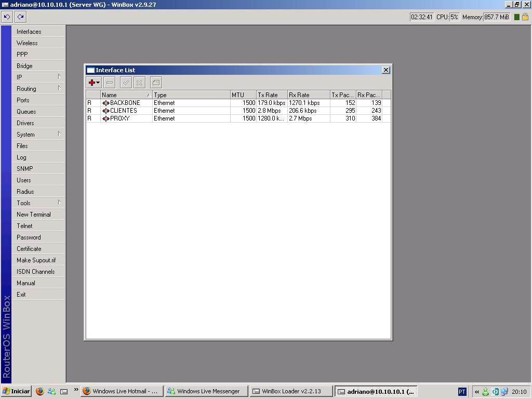Open Ports menu item
Image resolution: width=532 pixels, height=399 pixels.
[x=38, y=100]
